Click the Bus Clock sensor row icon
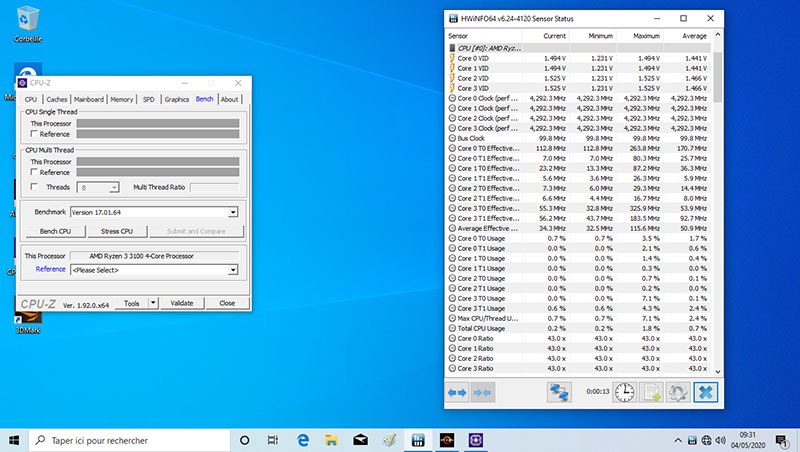800x452 pixels. coord(452,138)
